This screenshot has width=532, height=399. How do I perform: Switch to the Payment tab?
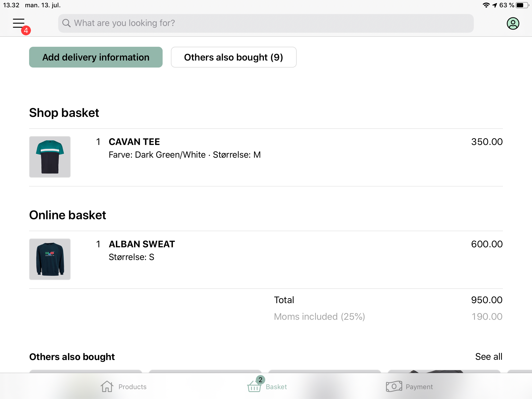[419, 387]
